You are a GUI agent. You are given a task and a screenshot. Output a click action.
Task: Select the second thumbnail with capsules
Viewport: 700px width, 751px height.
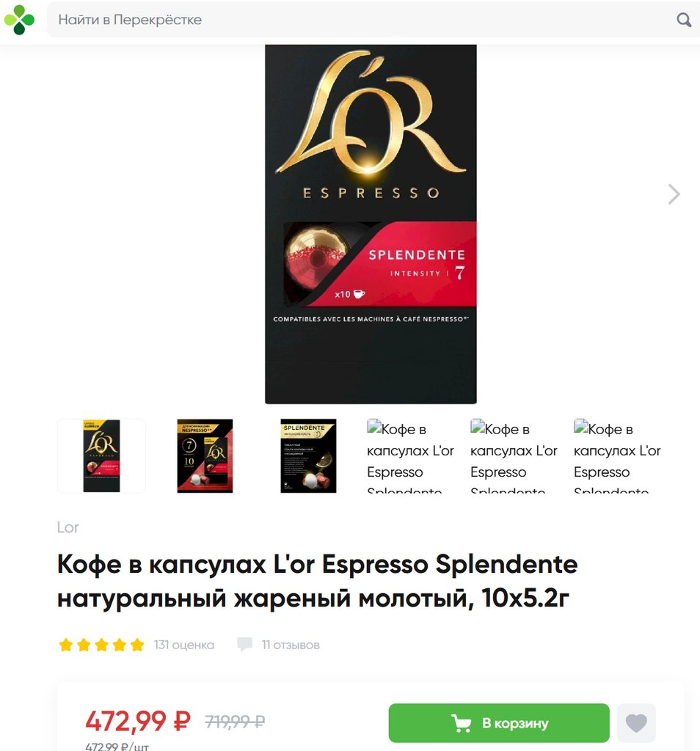[205, 455]
